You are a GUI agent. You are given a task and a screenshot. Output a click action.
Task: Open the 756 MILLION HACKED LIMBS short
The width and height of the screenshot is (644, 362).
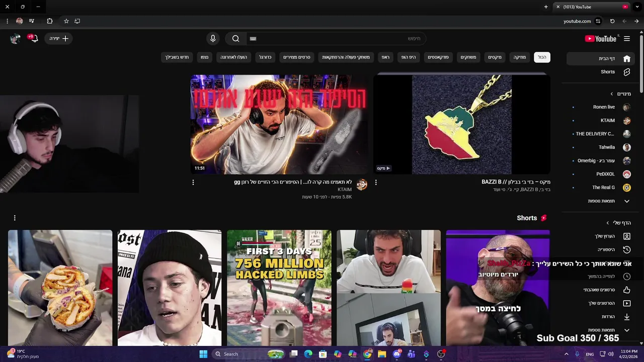tap(279, 288)
